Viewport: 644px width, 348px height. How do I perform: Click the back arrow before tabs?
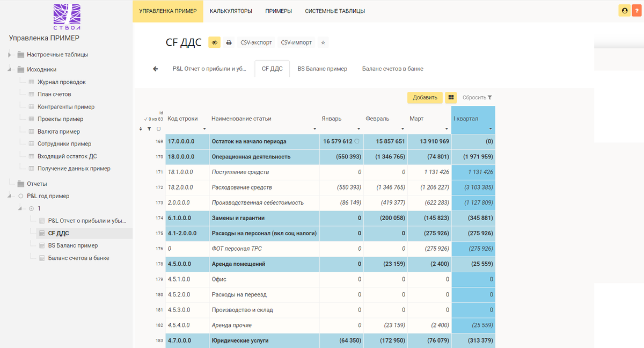tap(156, 69)
